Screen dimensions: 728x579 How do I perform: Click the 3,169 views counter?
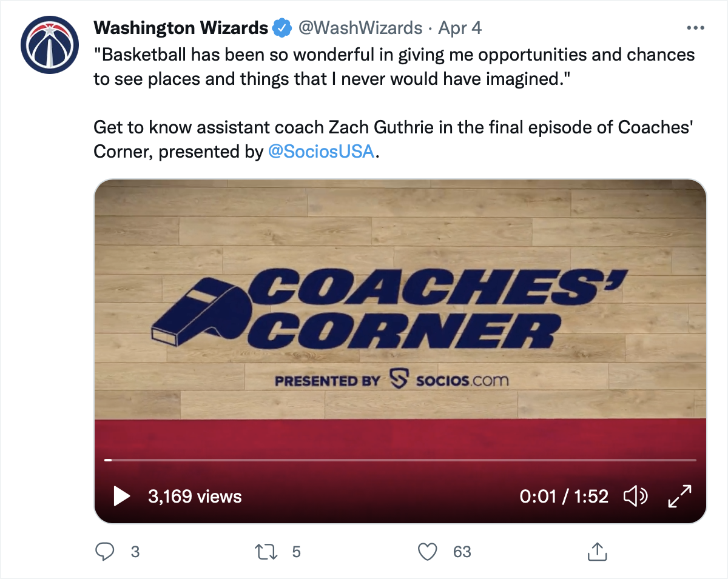[x=195, y=497]
